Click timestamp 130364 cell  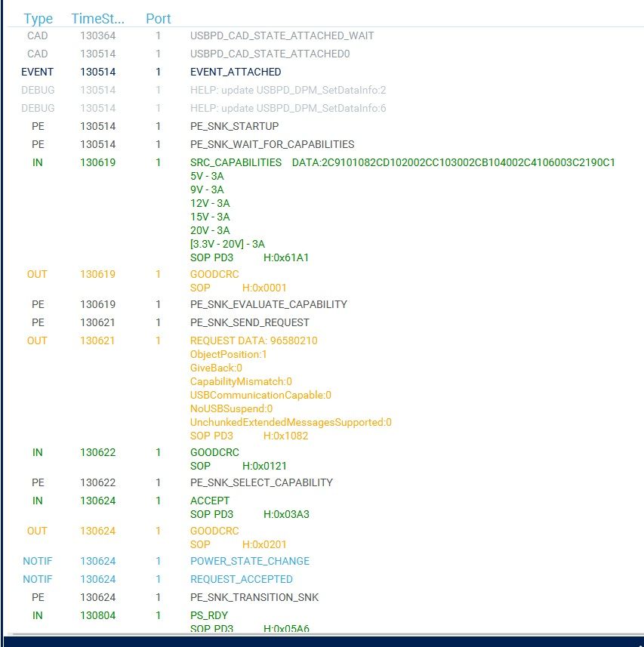pyautogui.click(x=98, y=36)
